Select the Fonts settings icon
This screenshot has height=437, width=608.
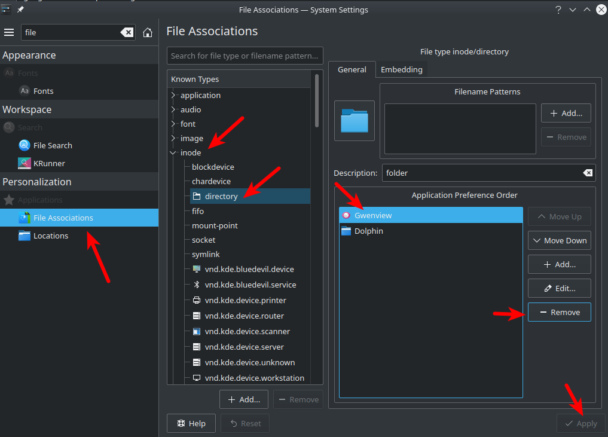[24, 91]
